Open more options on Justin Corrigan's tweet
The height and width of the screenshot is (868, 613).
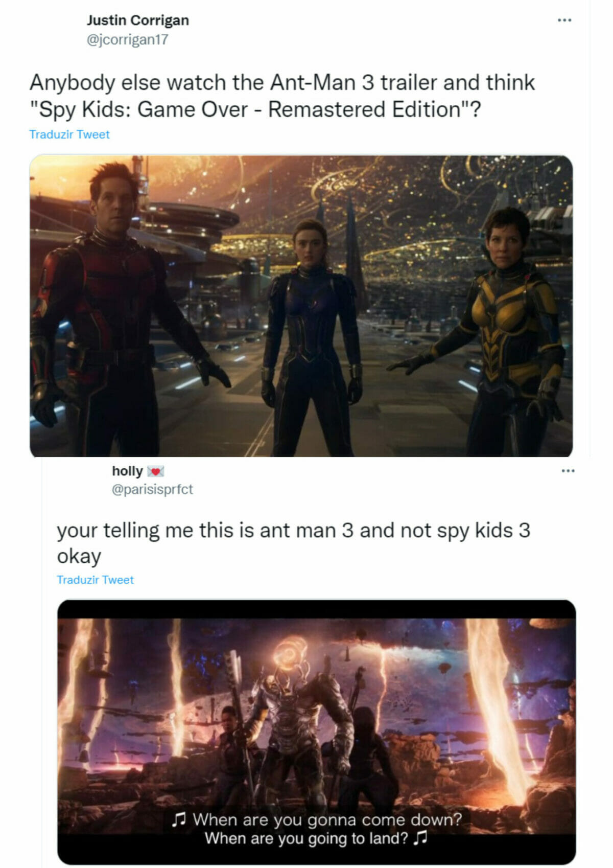(x=564, y=20)
